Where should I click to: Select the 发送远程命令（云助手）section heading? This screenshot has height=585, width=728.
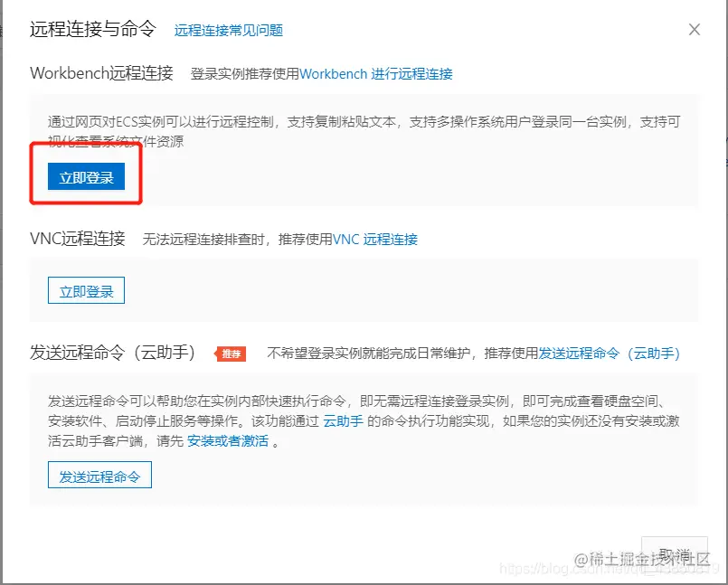113,353
